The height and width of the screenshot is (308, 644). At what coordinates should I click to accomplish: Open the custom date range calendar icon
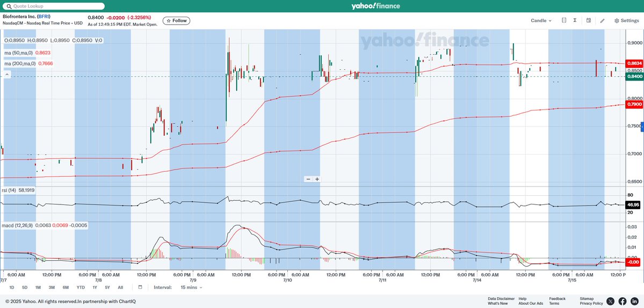140,287
